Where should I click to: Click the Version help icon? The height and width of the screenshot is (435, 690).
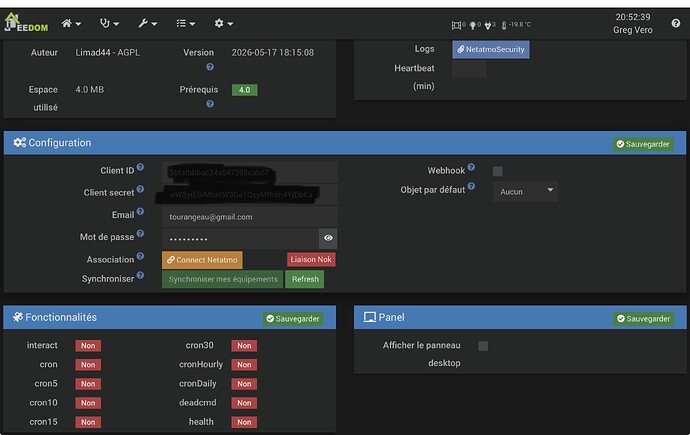click(210, 67)
